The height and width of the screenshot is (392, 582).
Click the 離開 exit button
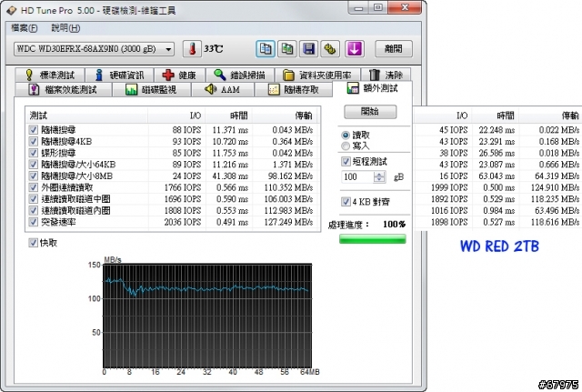(394, 48)
